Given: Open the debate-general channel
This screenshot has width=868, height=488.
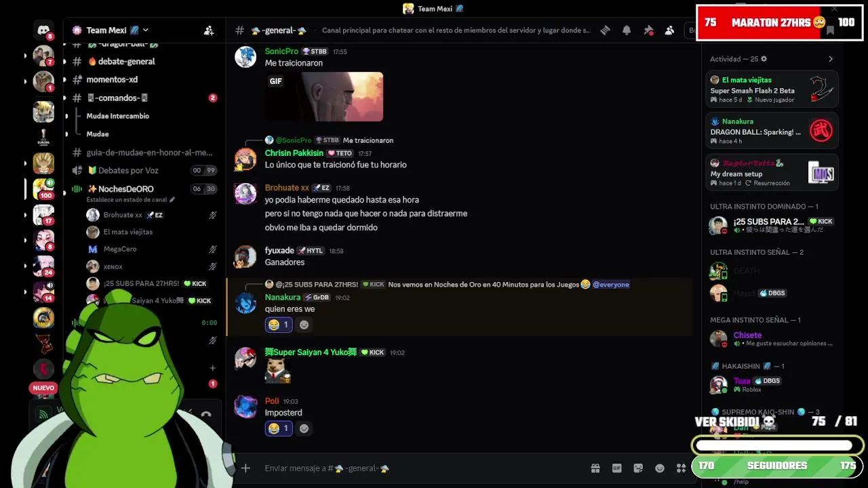Looking at the screenshot, I should click(x=121, y=61).
